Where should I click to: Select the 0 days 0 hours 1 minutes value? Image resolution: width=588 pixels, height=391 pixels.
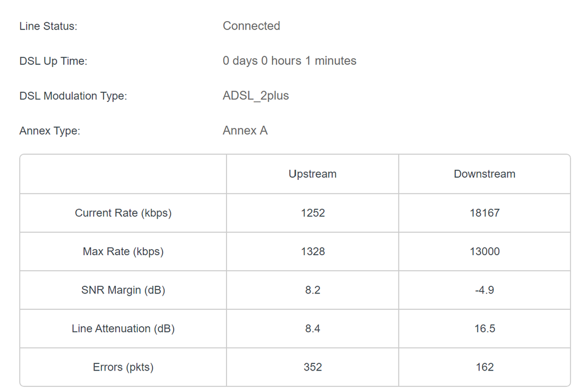[289, 61]
